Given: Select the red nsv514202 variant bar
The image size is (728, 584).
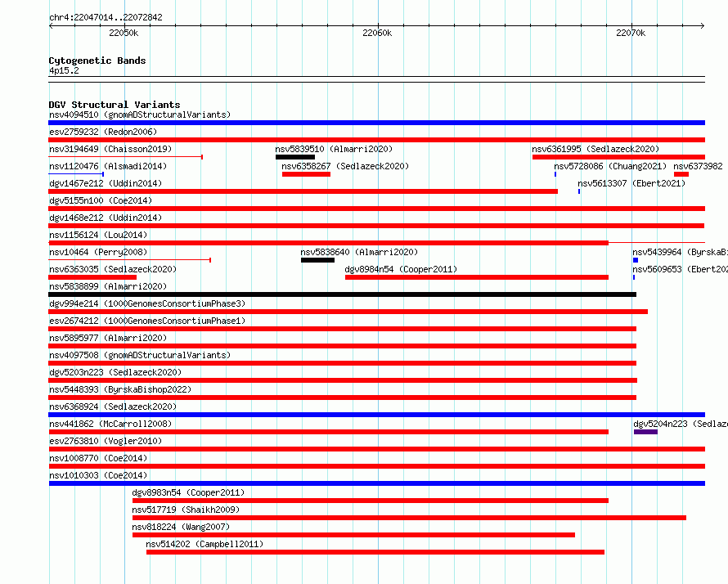Looking at the screenshot, I should pos(375,552).
